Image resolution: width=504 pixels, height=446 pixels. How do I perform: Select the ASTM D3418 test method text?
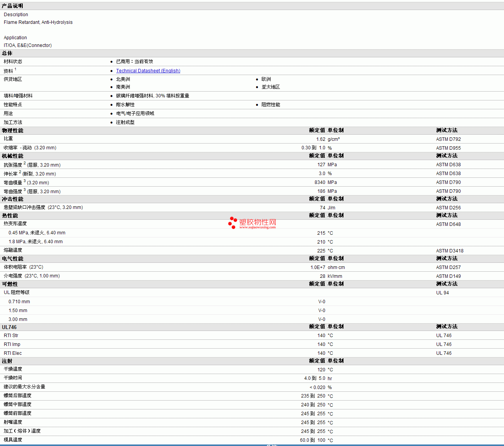[450, 251]
